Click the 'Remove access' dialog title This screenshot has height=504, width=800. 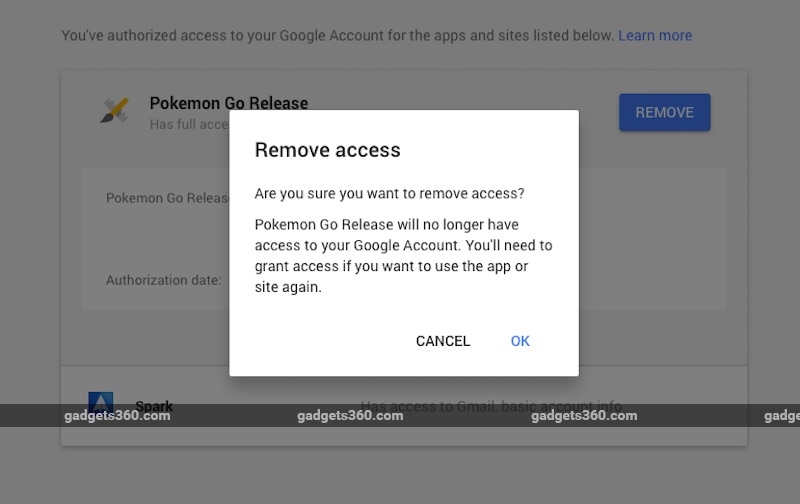pyautogui.click(x=328, y=150)
